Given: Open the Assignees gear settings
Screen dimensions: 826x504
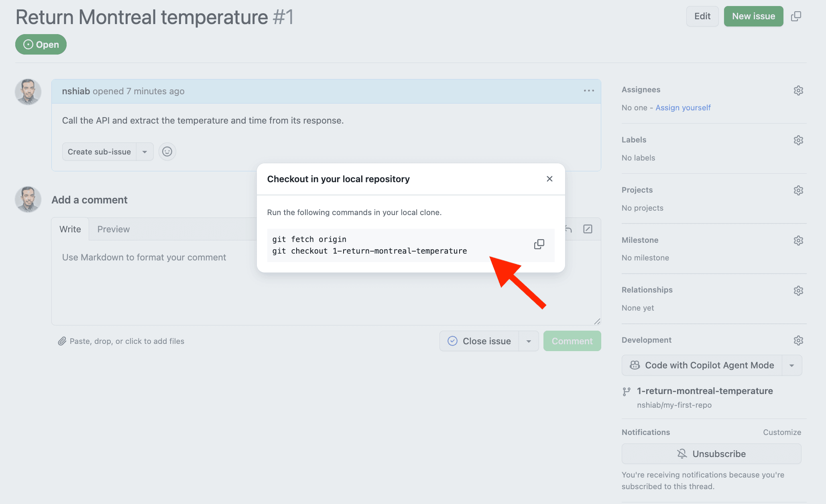Looking at the screenshot, I should click(x=798, y=90).
